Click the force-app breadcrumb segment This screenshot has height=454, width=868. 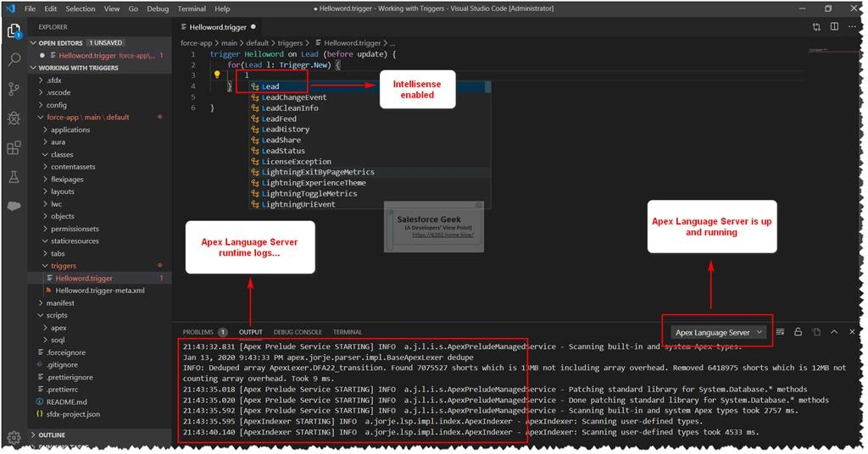(x=196, y=42)
